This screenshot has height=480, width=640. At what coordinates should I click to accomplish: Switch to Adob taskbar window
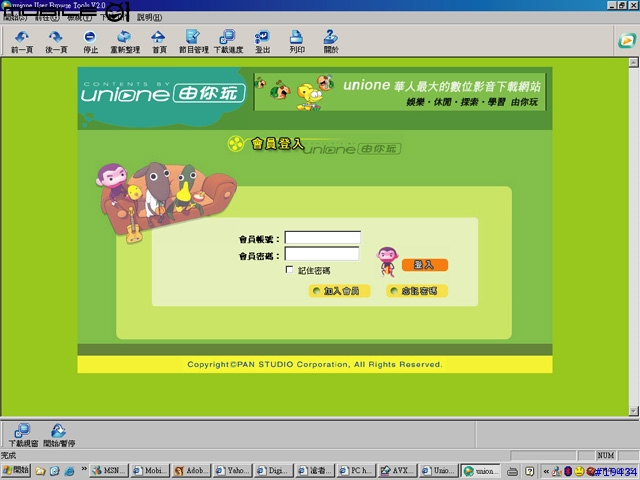pyautogui.click(x=191, y=471)
